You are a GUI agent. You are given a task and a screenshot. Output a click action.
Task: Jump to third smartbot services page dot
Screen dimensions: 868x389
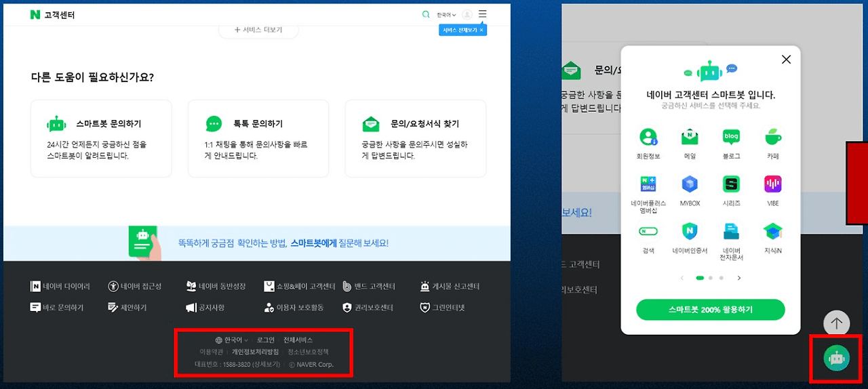pos(722,278)
